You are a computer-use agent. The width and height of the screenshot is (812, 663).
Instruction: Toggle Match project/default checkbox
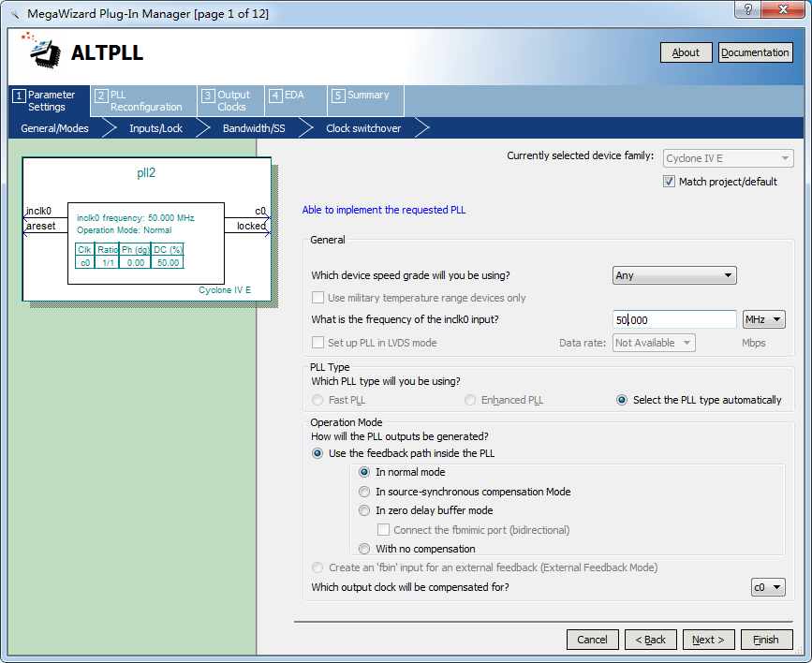(x=669, y=182)
